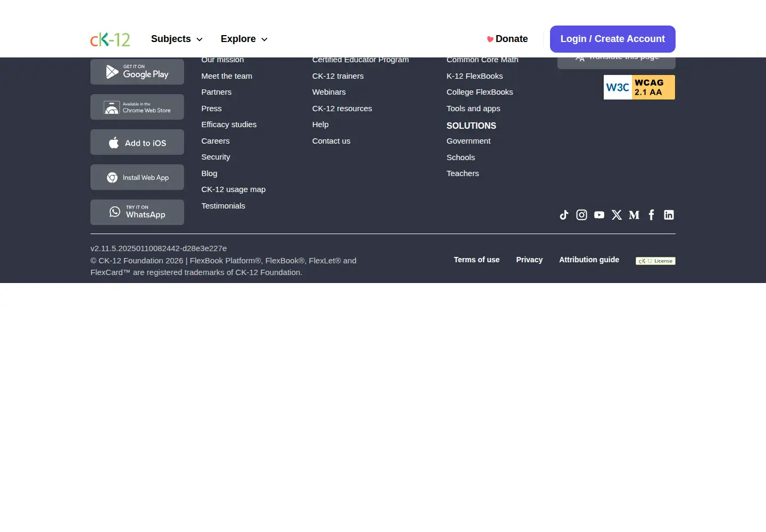The width and height of the screenshot is (766, 532).
Task: Open the Meet the team link
Action: 227,76
